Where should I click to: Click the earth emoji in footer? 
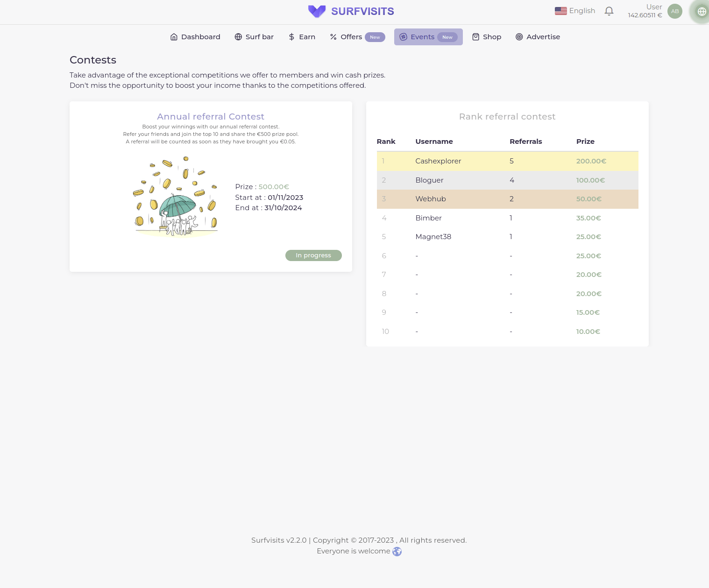397,552
